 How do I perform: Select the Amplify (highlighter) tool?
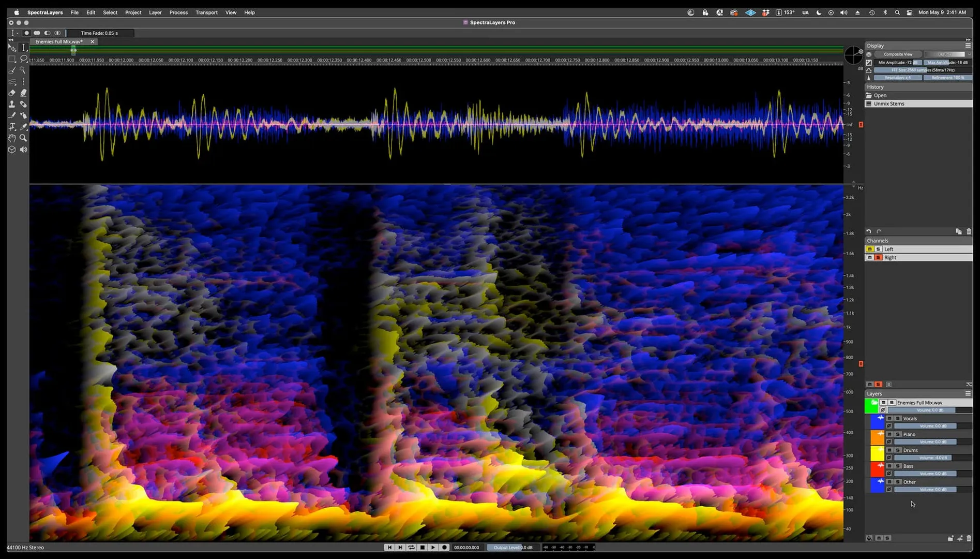coord(23,93)
